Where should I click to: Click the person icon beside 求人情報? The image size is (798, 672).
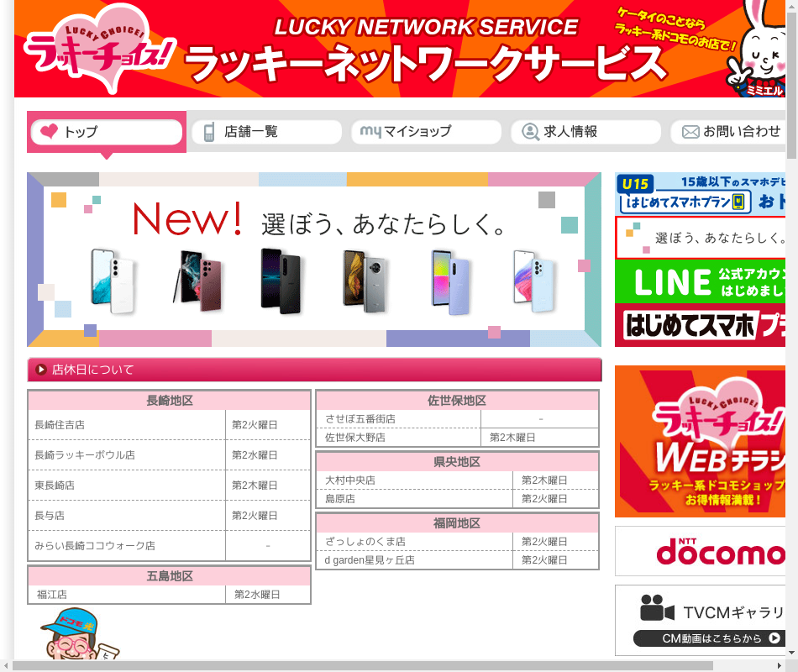coord(530,132)
